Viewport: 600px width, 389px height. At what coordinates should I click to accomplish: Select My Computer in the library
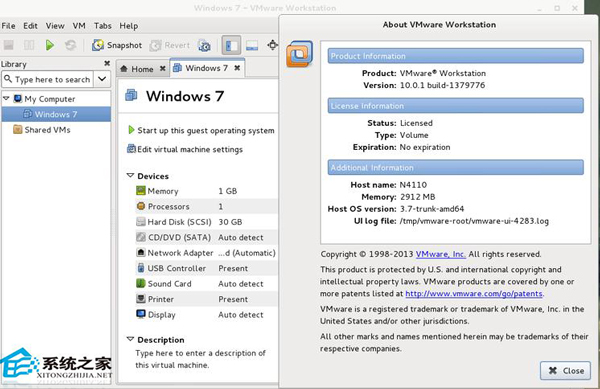49,99
